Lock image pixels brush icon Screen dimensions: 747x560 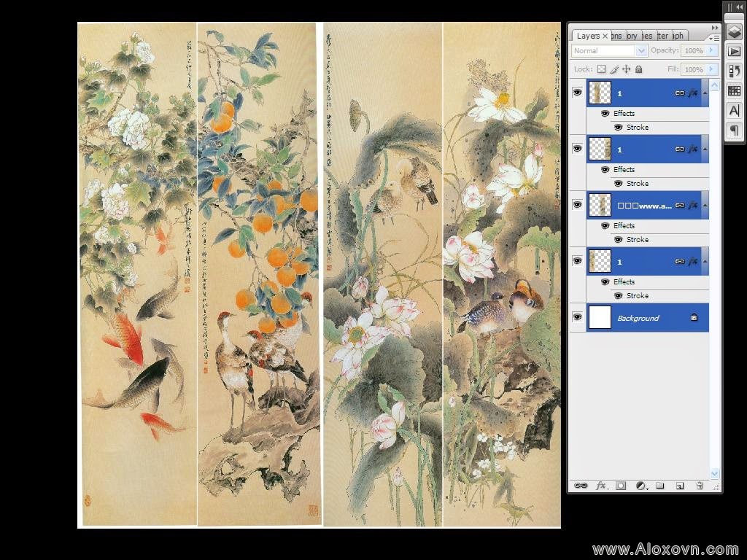click(614, 69)
